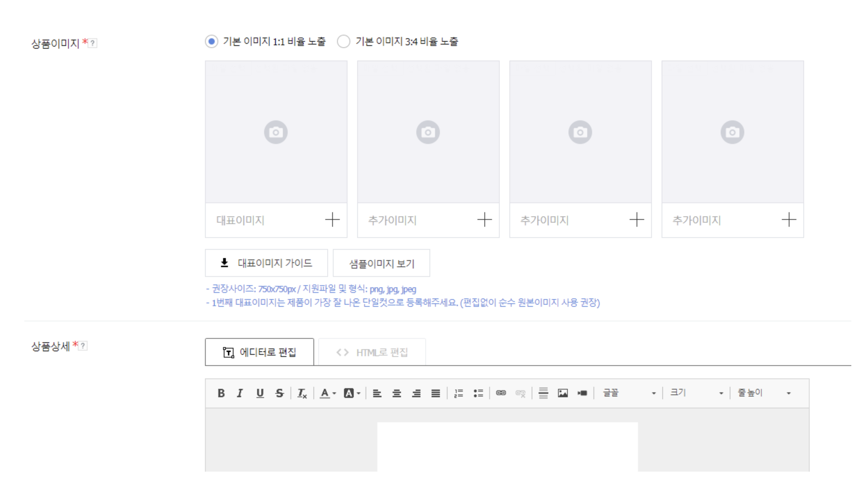Viewport: 868px width, 496px height.
Task: Insert a horizontal line
Action: pyautogui.click(x=543, y=393)
